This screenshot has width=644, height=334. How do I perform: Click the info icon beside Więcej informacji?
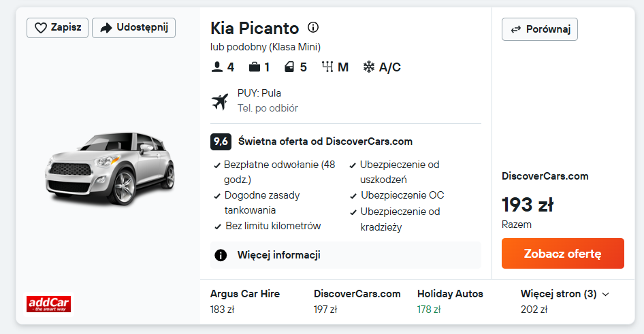[221, 255]
